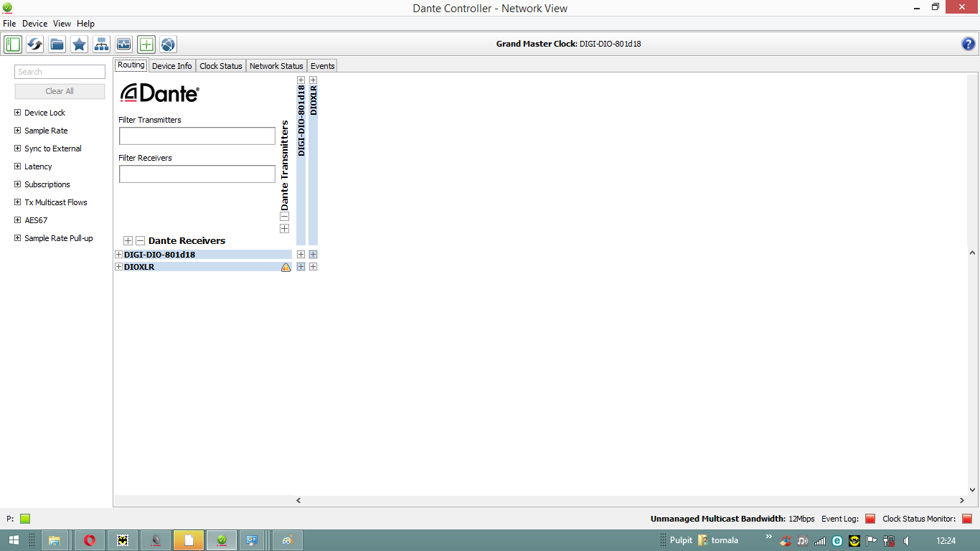The image size is (980, 551).
Task: Expand the DIOXLR receiver row
Action: pos(118,267)
